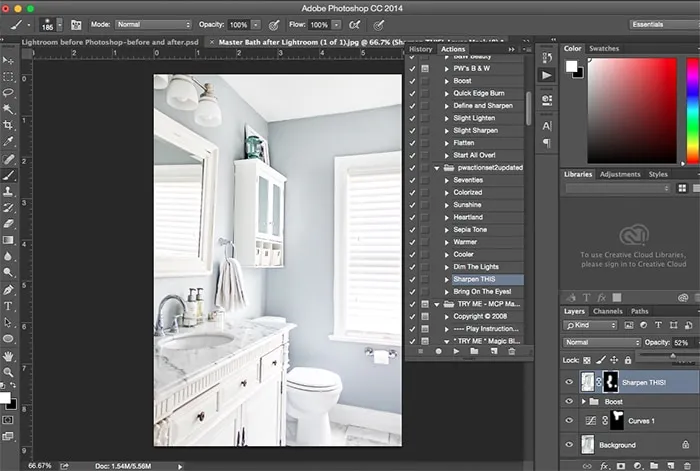Select the Path Selection tool
This screenshot has height=471, width=700.
point(8,322)
